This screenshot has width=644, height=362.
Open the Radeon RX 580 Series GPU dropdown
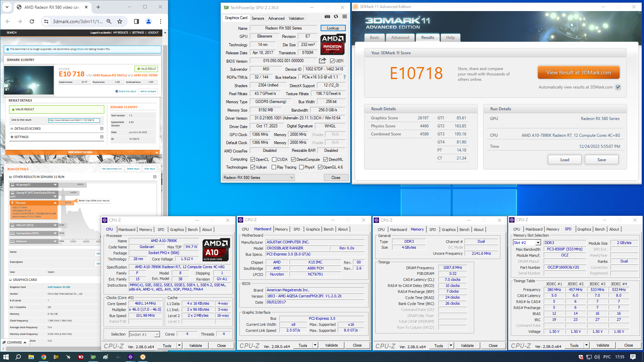[259, 178]
